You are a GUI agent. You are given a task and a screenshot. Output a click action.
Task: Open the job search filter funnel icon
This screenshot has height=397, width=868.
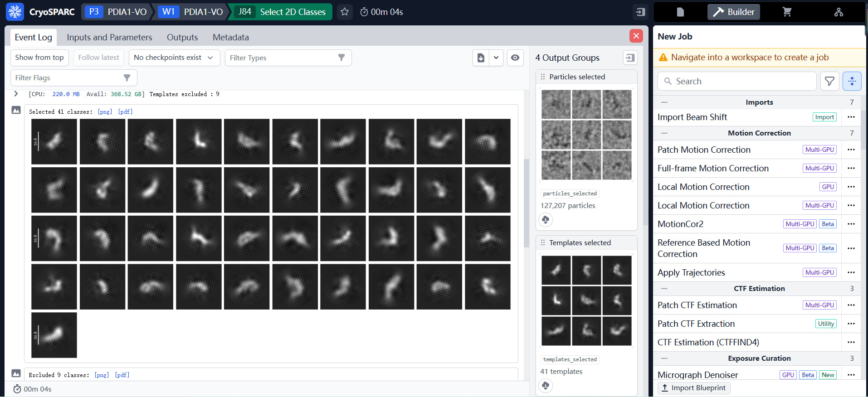(829, 81)
